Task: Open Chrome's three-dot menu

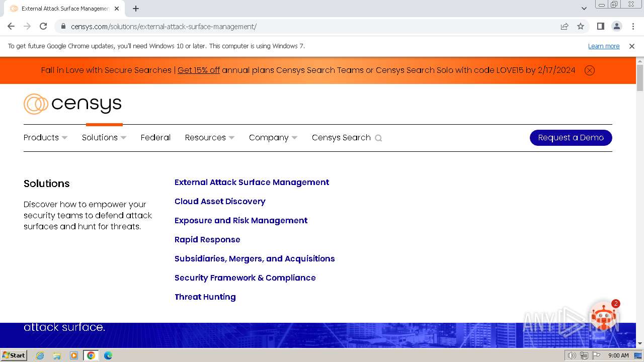Action: tap(633, 26)
